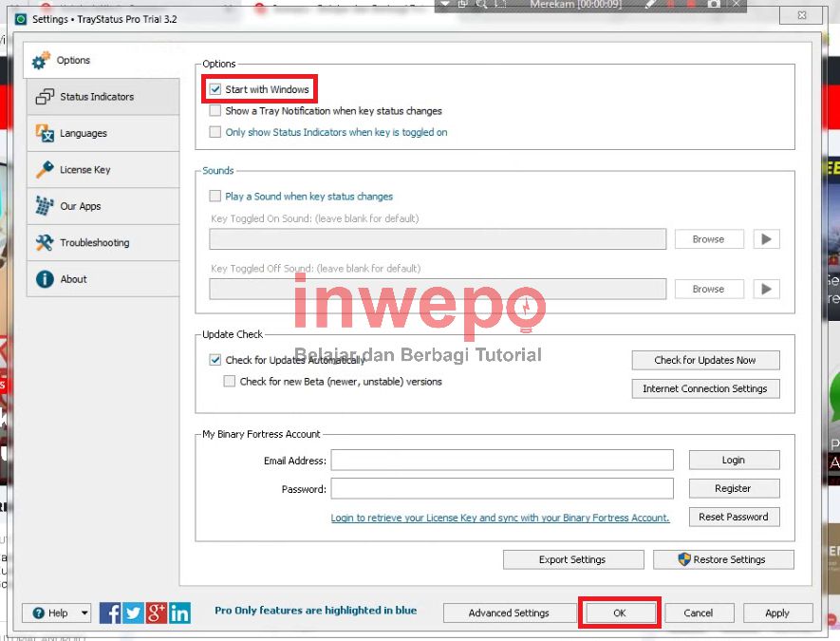Viewport: 840px width, 641px height.
Task: Enable Tray Notification when key status changes
Action: tap(215, 111)
